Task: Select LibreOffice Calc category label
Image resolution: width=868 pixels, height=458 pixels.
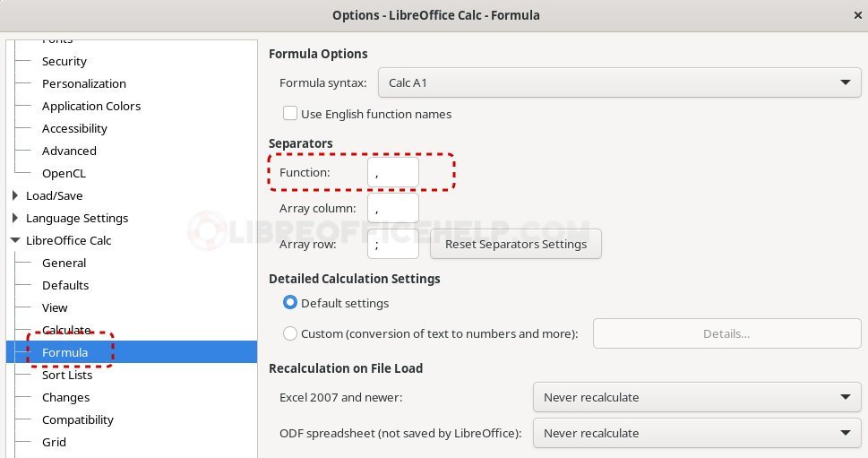Action: [69, 240]
